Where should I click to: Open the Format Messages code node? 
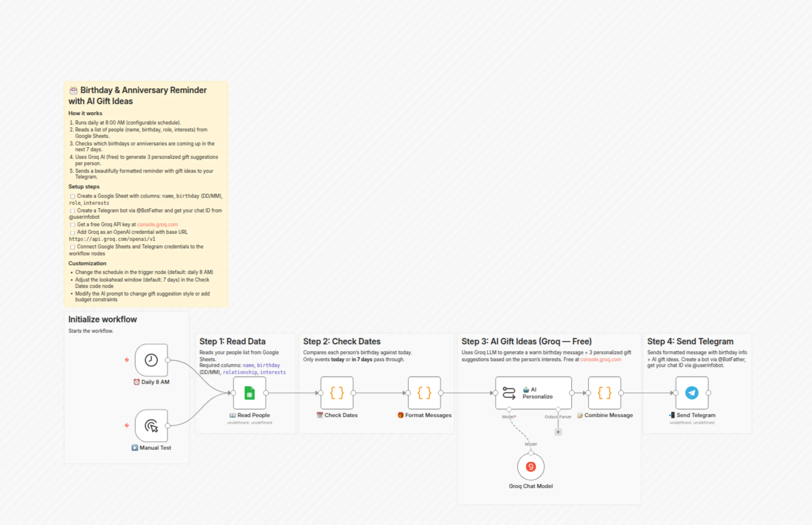(424, 393)
